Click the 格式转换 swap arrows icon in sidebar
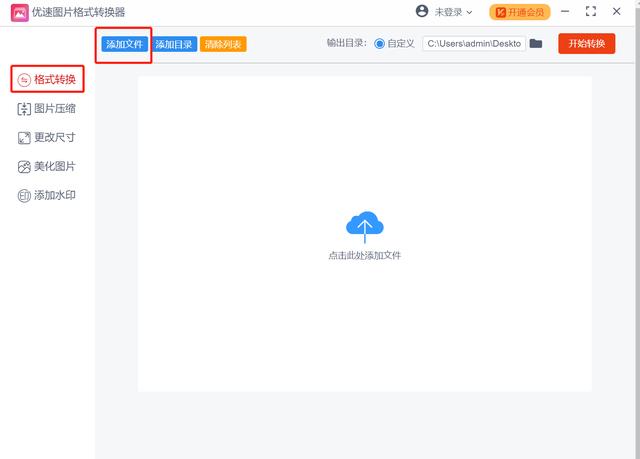This screenshot has width=640, height=459. pos(23,79)
